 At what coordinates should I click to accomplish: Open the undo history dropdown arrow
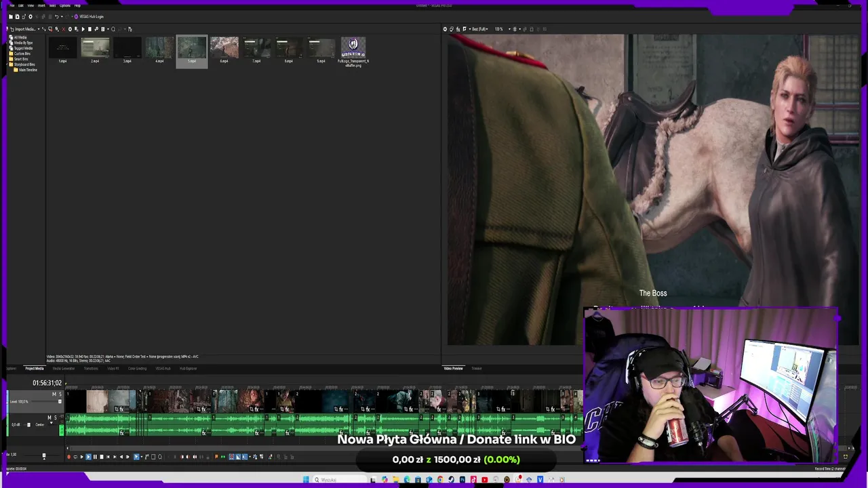pos(62,16)
